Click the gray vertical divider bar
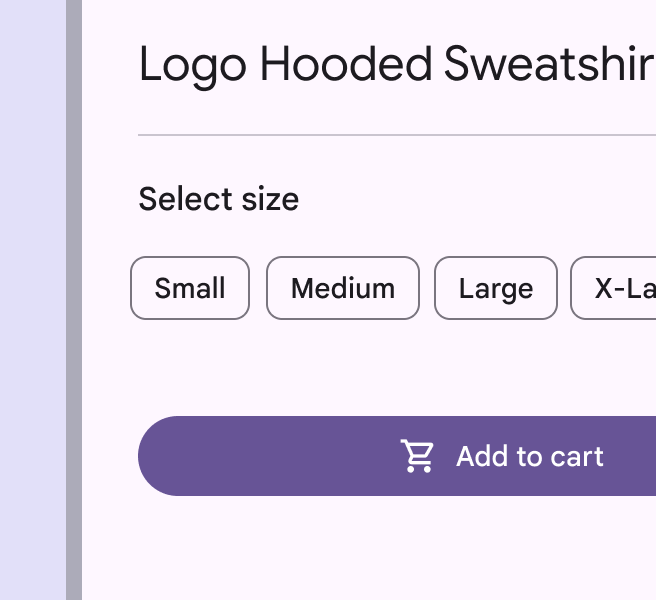 coord(74,300)
